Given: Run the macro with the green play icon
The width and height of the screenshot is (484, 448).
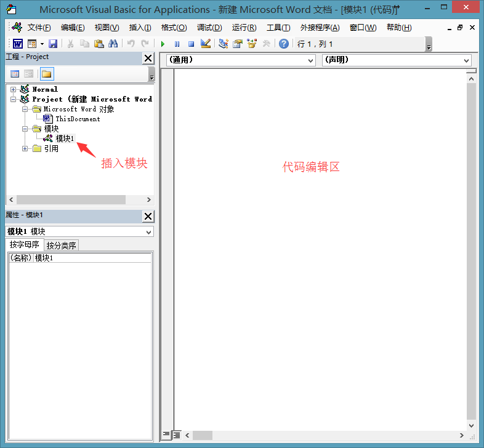Looking at the screenshot, I should [x=163, y=44].
